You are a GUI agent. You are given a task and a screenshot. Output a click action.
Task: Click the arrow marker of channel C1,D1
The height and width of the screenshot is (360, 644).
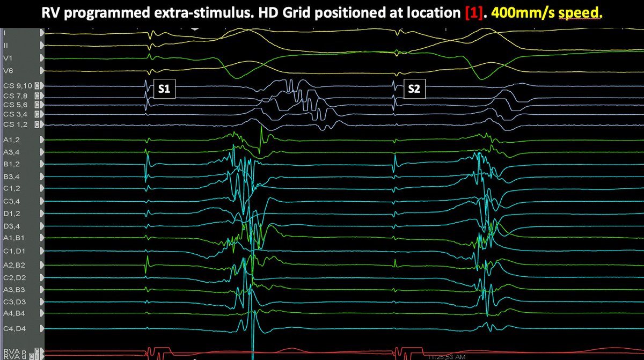point(42,251)
